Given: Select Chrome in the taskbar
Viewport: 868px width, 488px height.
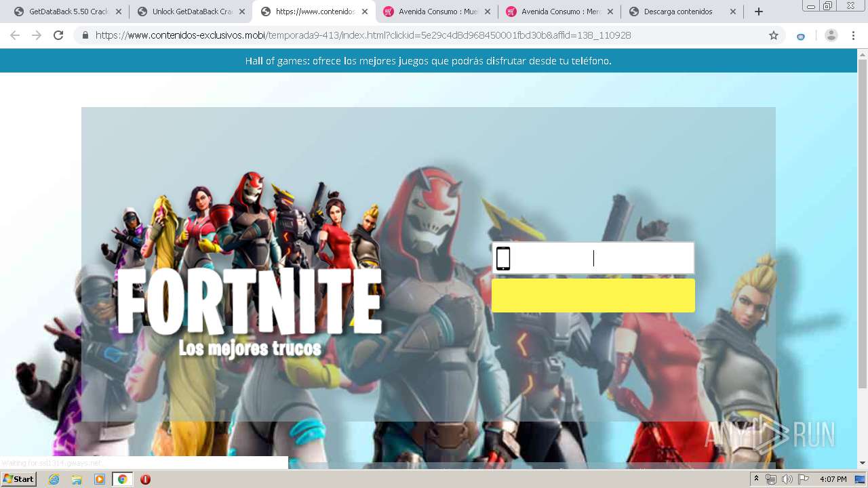Looking at the screenshot, I should 123,479.
